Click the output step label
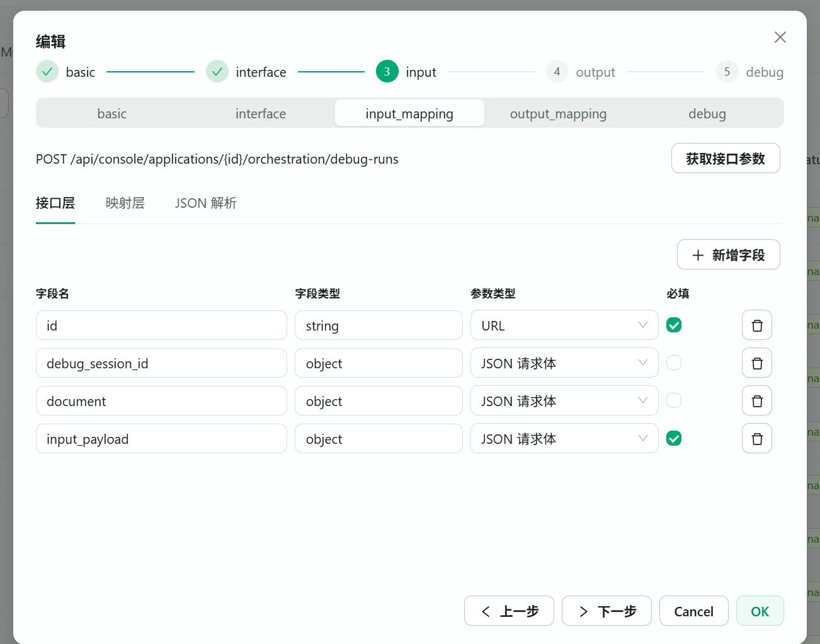Viewport: 820px width, 644px height. pyautogui.click(x=596, y=72)
